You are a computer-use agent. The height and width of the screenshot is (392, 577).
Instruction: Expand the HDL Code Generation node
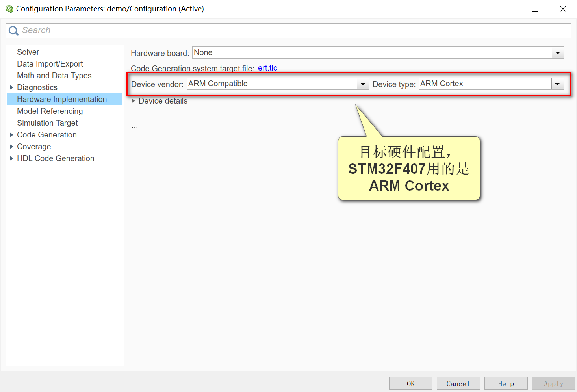point(11,158)
